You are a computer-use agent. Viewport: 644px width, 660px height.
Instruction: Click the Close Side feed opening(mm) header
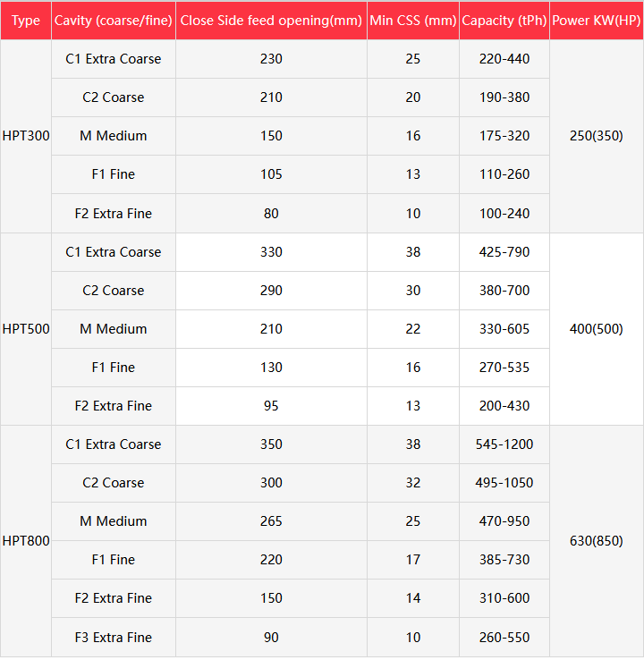click(271, 21)
